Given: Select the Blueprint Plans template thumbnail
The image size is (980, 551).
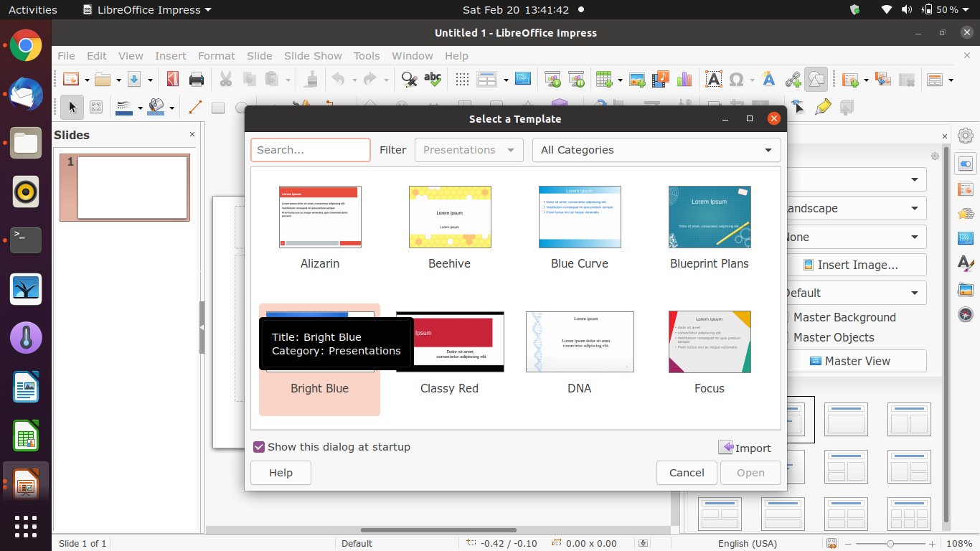Looking at the screenshot, I should [709, 217].
